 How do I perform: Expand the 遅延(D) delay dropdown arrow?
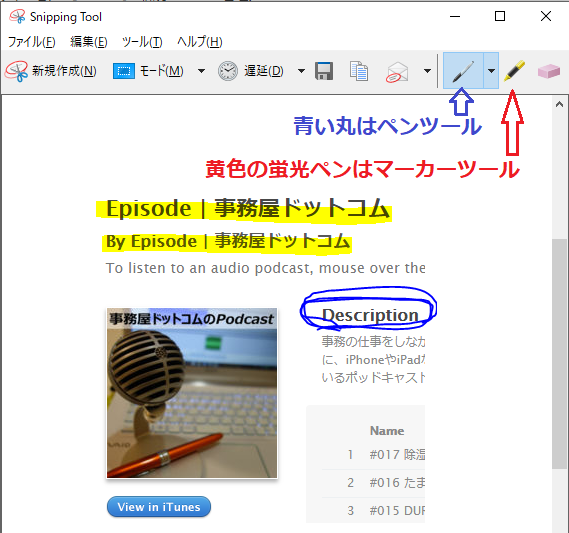[x=301, y=71]
